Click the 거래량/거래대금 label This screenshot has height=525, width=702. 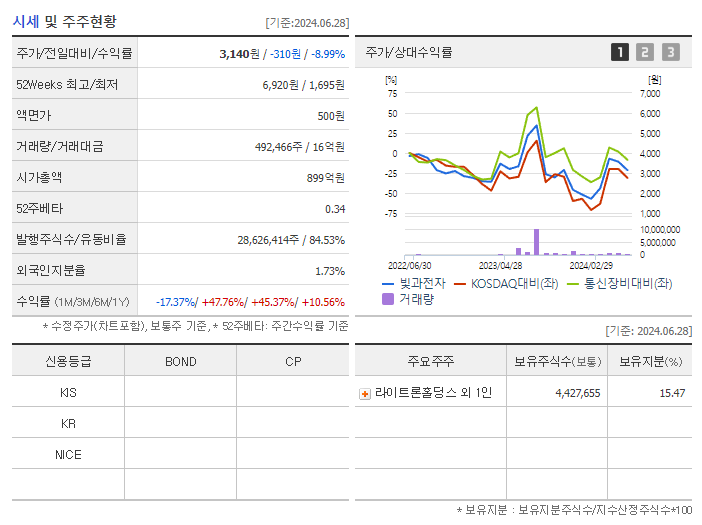[x=60, y=146]
